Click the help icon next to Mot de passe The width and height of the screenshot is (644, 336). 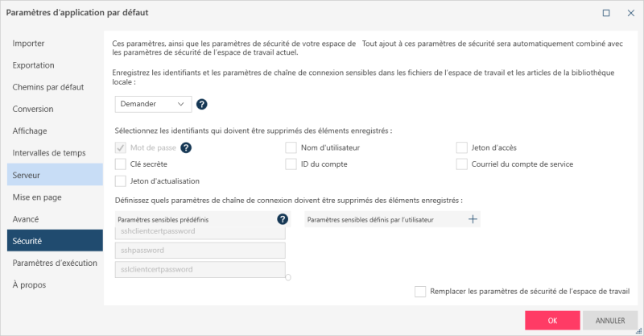[185, 147]
